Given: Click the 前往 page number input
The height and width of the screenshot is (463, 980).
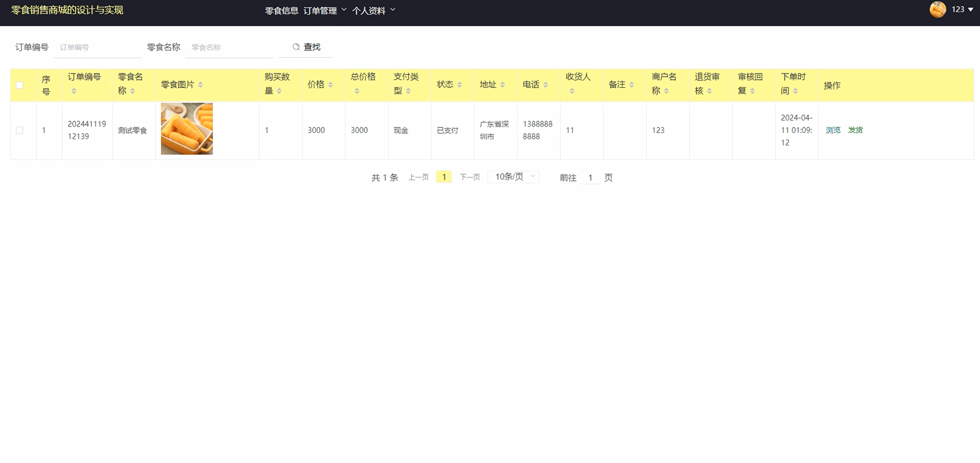Looking at the screenshot, I should [590, 178].
